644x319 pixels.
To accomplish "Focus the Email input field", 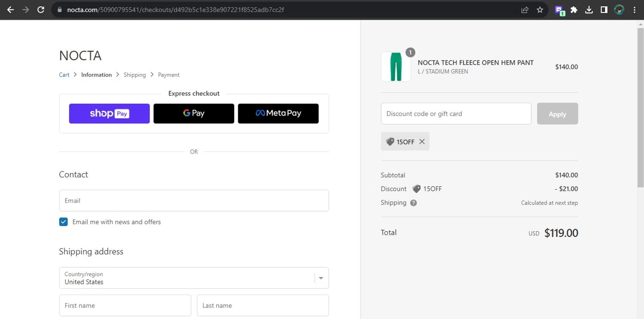I will pos(194,200).
